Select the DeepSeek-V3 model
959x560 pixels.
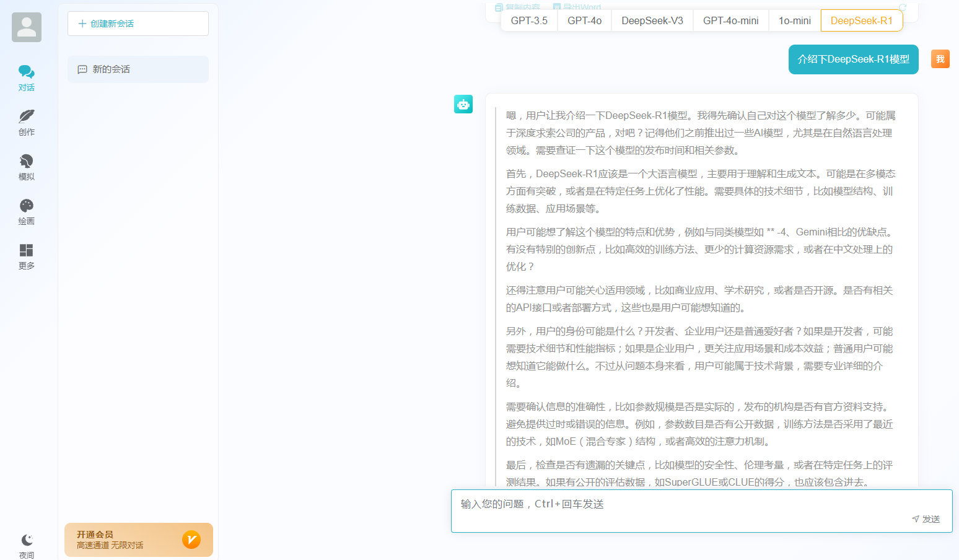[x=652, y=20]
